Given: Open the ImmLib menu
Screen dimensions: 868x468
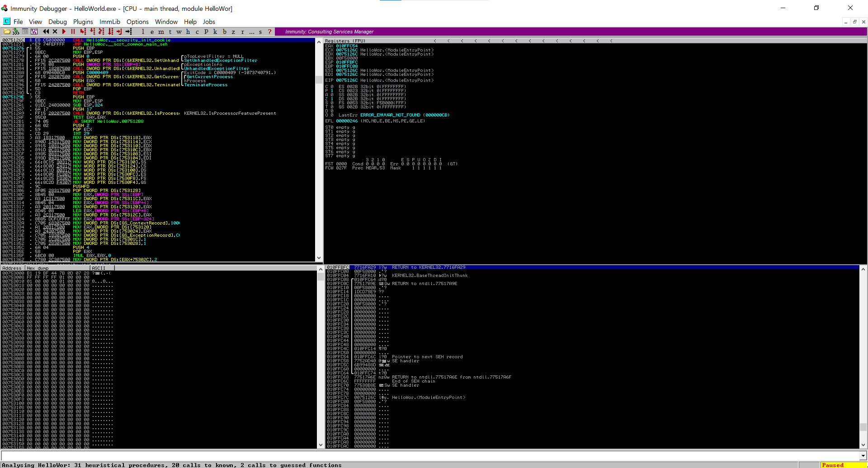Looking at the screenshot, I should pyautogui.click(x=110, y=22).
